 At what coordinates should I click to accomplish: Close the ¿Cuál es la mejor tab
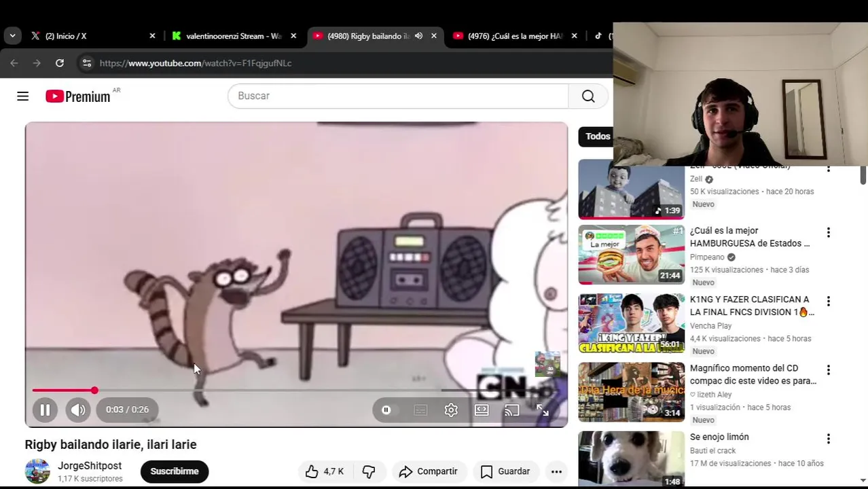[575, 36]
